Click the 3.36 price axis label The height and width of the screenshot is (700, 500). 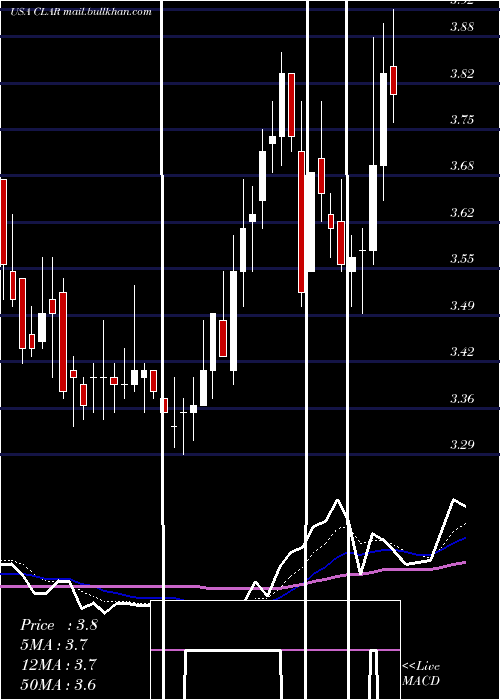(x=462, y=398)
